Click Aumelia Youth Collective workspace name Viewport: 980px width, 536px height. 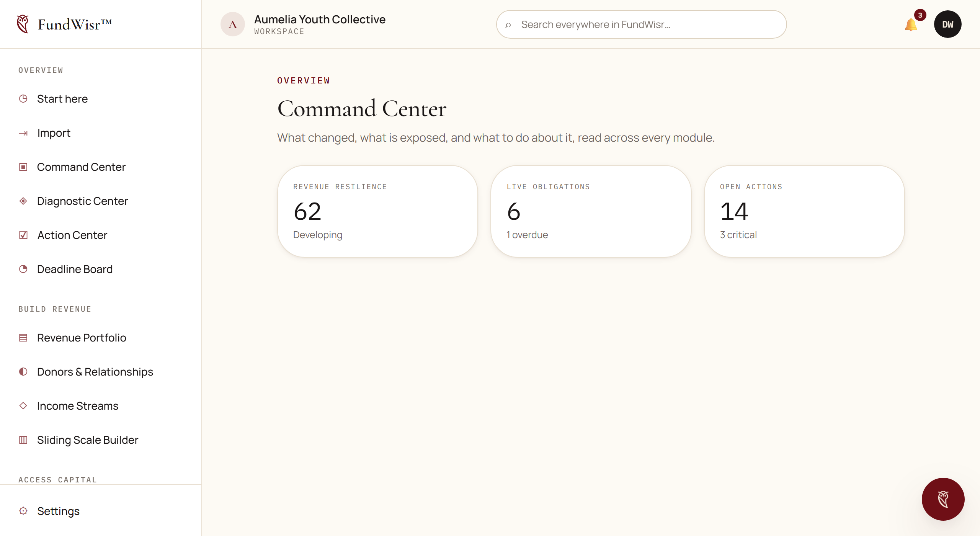click(320, 19)
